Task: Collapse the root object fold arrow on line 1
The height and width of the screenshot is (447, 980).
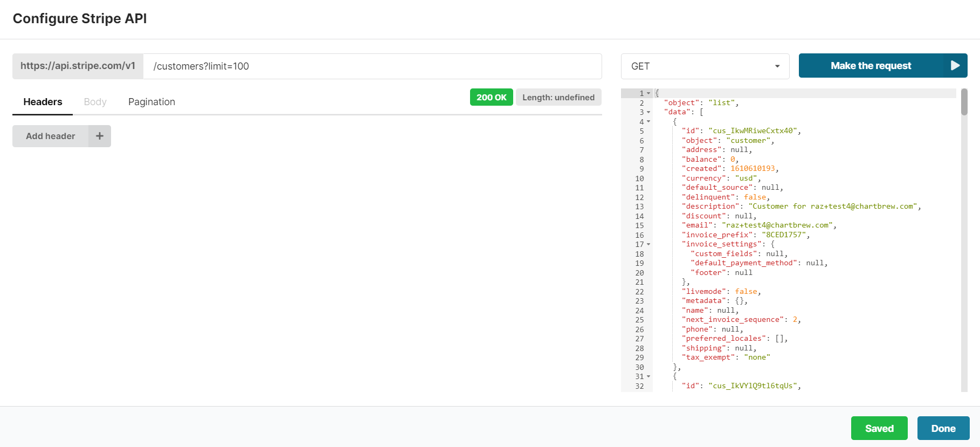Action: (x=648, y=93)
